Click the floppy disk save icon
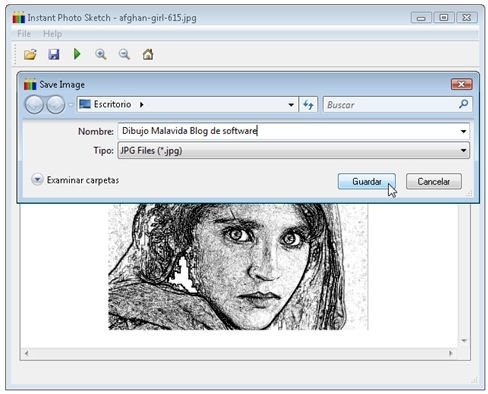 (53, 54)
